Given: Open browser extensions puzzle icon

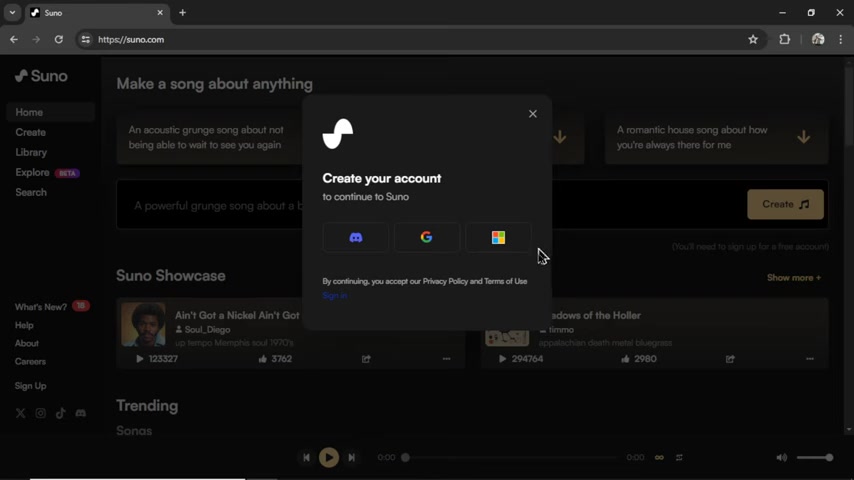Looking at the screenshot, I should coord(785,39).
